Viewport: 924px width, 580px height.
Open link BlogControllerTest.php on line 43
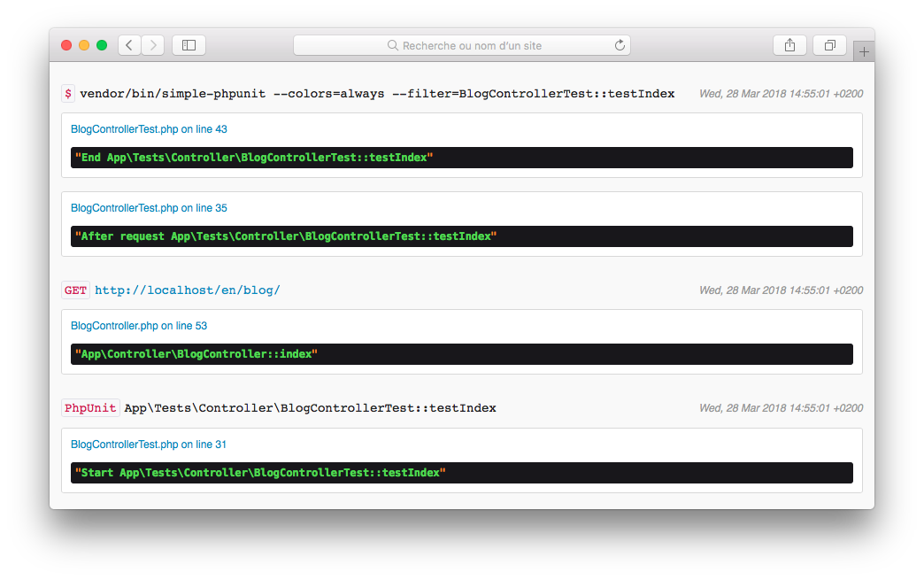149,129
